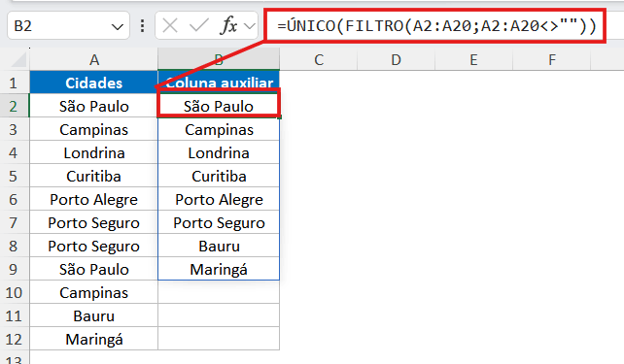This screenshot has width=624, height=364.
Task: Click the select-all corner triangle
Action: click(18, 60)
